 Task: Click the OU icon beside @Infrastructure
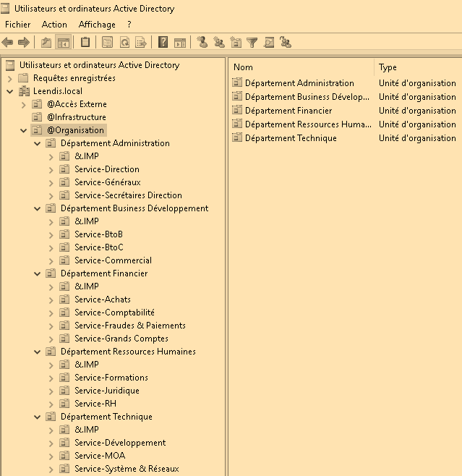(37, 117)
